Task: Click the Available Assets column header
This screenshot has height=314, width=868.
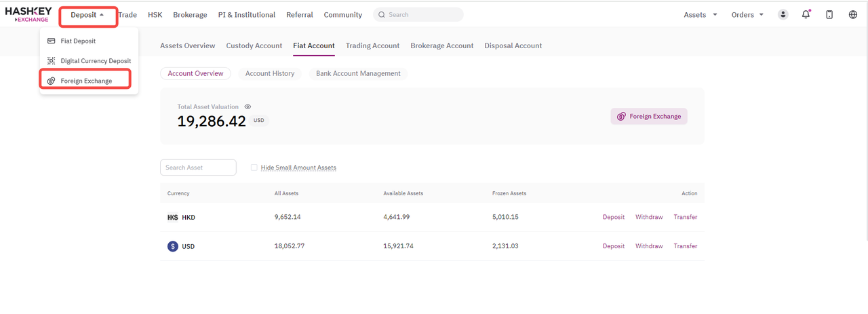Action: pos(403,193)
